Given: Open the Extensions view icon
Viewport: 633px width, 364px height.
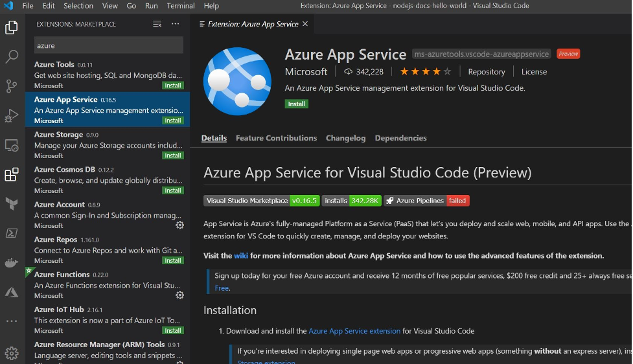Looking at the screenshot, I should (11, 174).
